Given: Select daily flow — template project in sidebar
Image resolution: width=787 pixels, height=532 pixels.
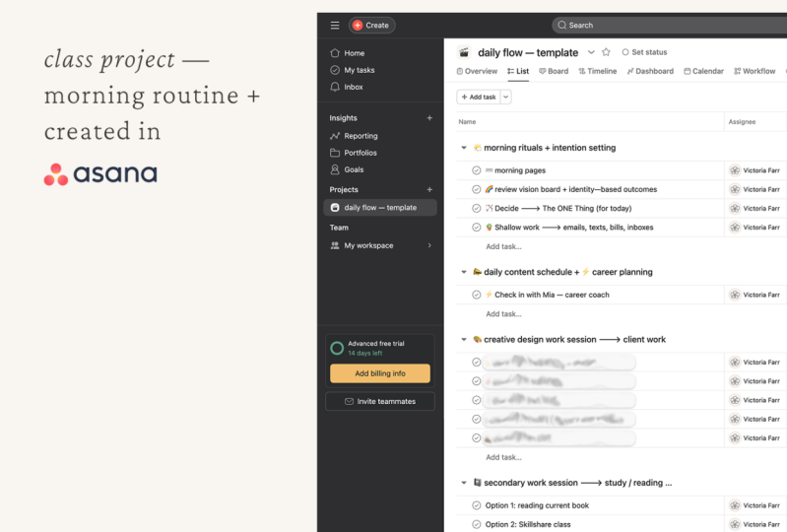Looking at the screenshot, I should 380,208.
